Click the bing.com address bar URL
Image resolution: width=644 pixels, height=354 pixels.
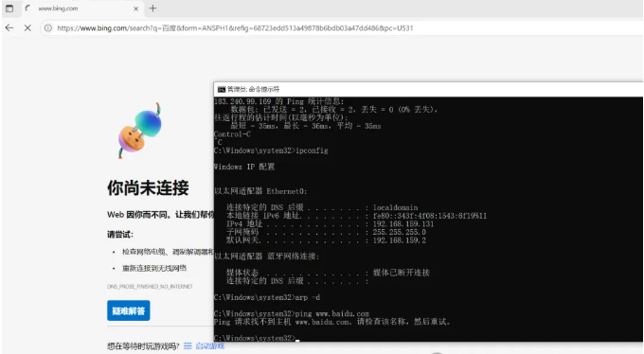tap(235, 28)
